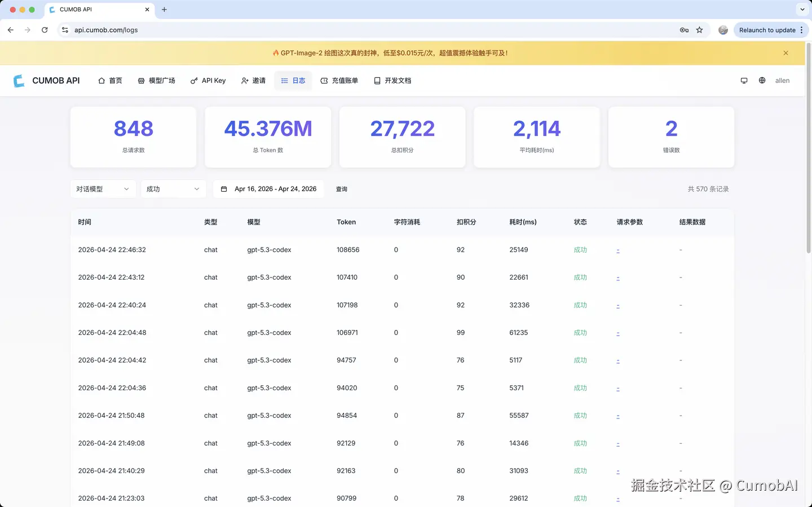Viewport: 812px width, 507px height.
Task: Click the 61235 duration cell
Action: [x=518, y=333]
